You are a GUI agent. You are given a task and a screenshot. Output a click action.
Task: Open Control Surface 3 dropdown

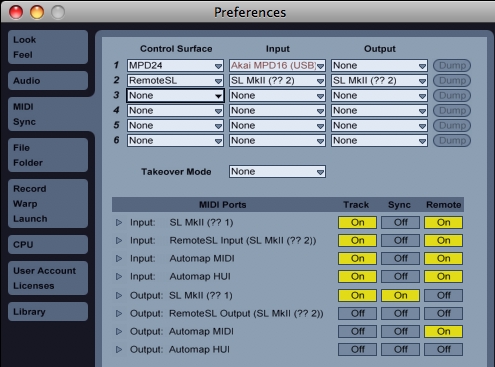point(175,95)
